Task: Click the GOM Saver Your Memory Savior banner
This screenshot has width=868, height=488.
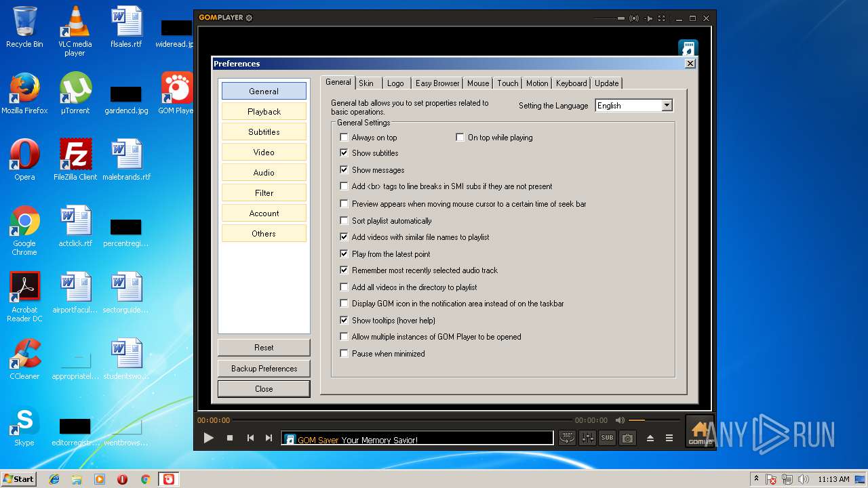Action: point(418,439)
